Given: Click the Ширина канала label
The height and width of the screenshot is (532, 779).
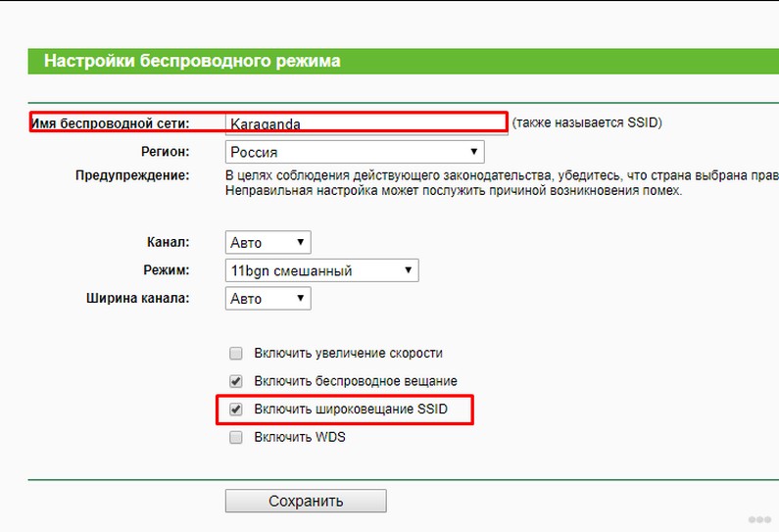Looking at the screenshot, I should tap(138, 298).
